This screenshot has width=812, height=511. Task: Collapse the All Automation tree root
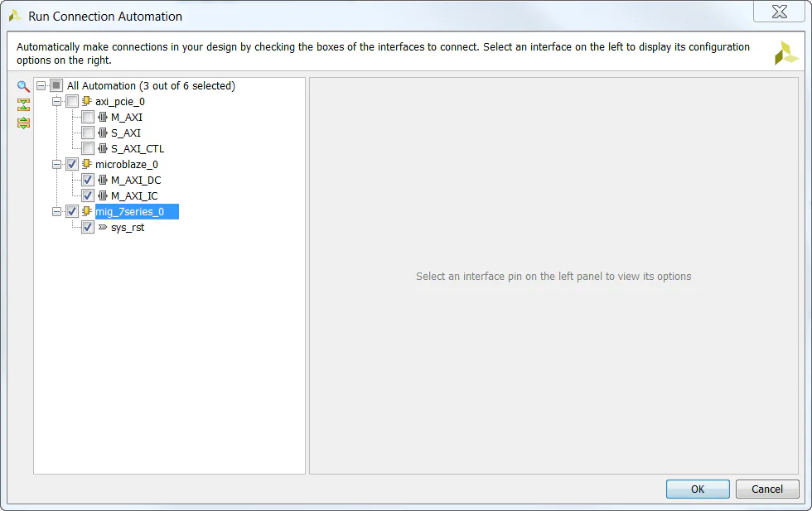(x=41, y=85)
